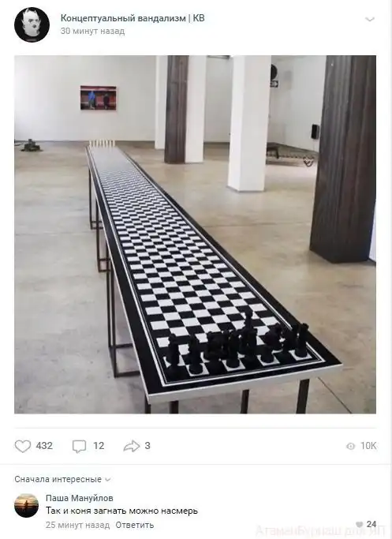Click the comment text about the knight
This screenshot has width=392, height=539.
point(122,511)
